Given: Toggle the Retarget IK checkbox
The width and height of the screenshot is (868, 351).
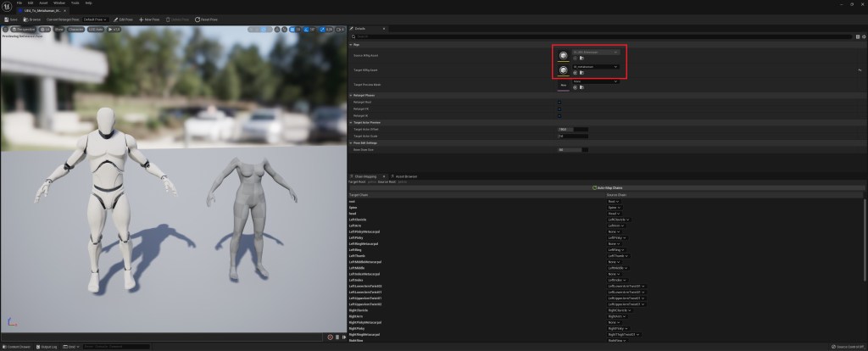Looking at the screenshot, I should [x=559, y=115].
